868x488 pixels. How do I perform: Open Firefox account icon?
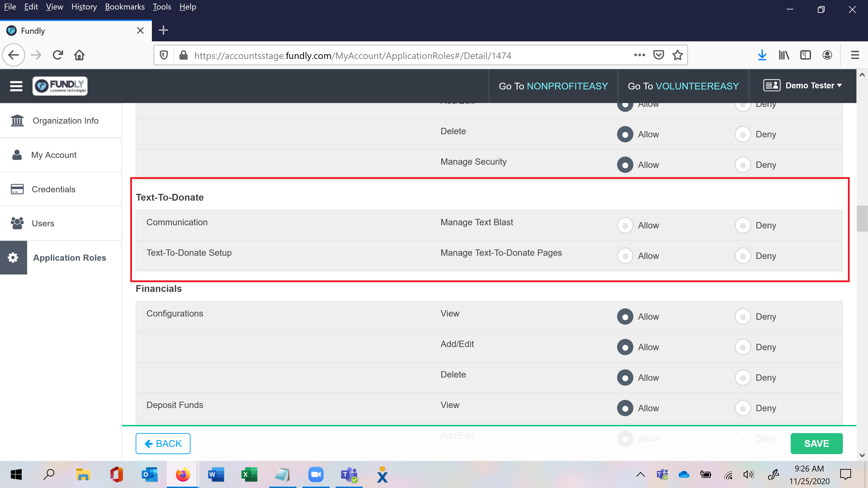[827, 55]
